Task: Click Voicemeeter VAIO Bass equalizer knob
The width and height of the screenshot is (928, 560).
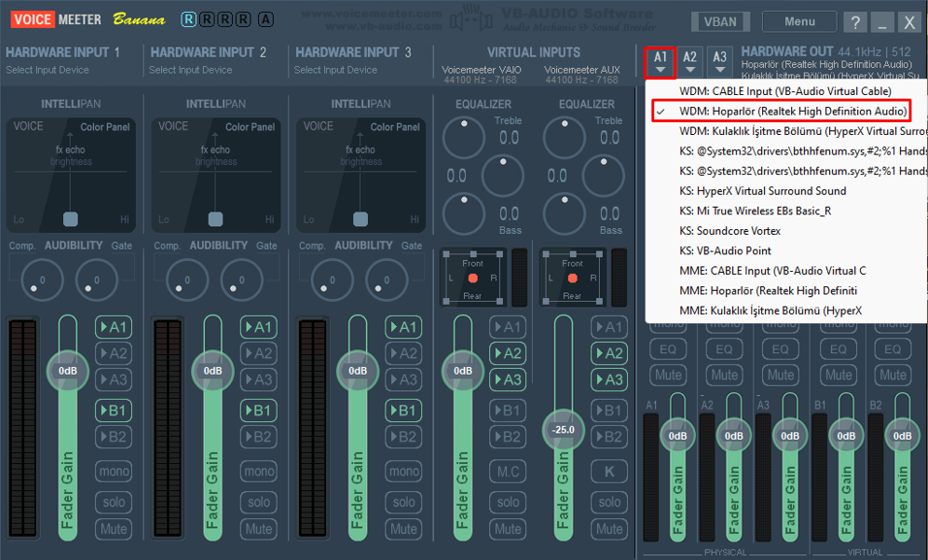Action: click(463, 214)
